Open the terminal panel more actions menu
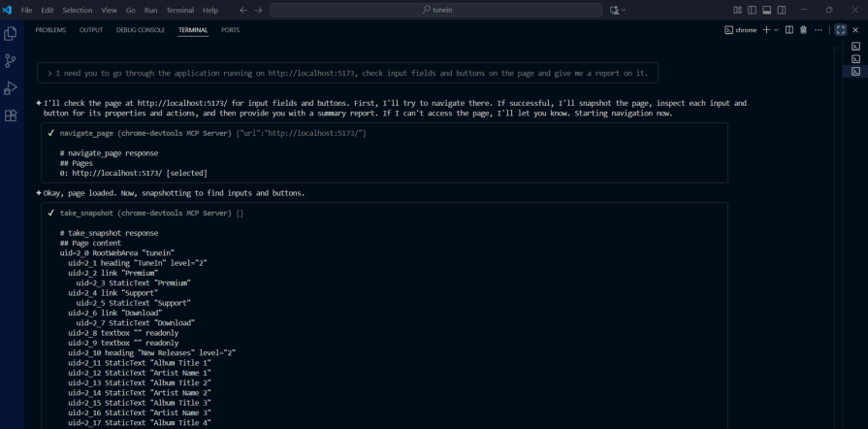The height and width of the screenshot is (429, 868). [x=818, y=30]
